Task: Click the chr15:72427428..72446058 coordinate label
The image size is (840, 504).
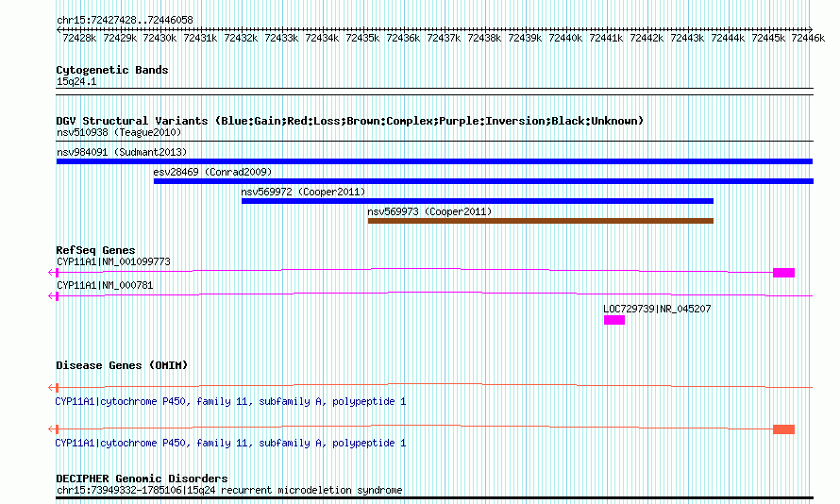Action: coord(125,20)
